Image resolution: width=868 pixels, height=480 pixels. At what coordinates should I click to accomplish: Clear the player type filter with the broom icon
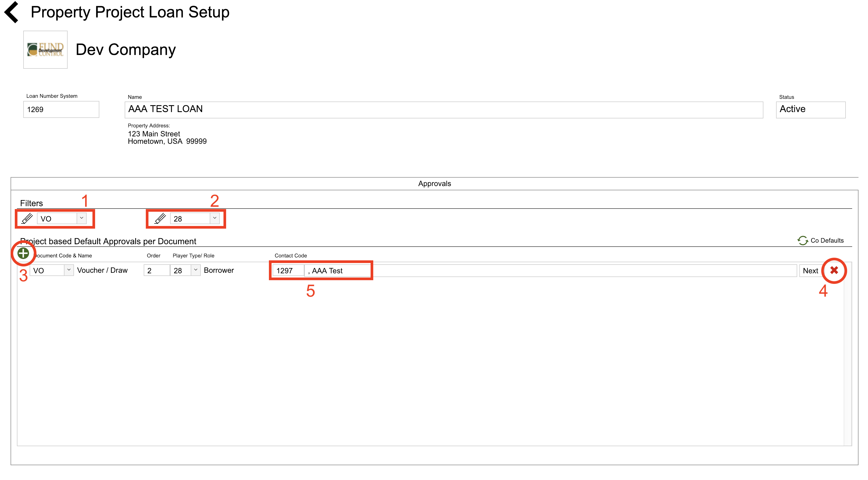(x=160, y=218)
